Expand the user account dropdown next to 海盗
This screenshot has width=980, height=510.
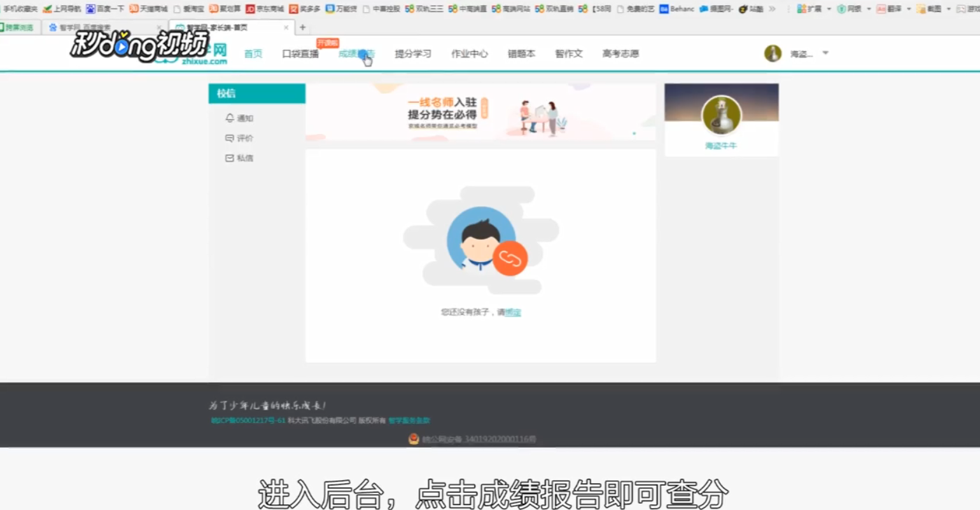(x=825, y=53)
